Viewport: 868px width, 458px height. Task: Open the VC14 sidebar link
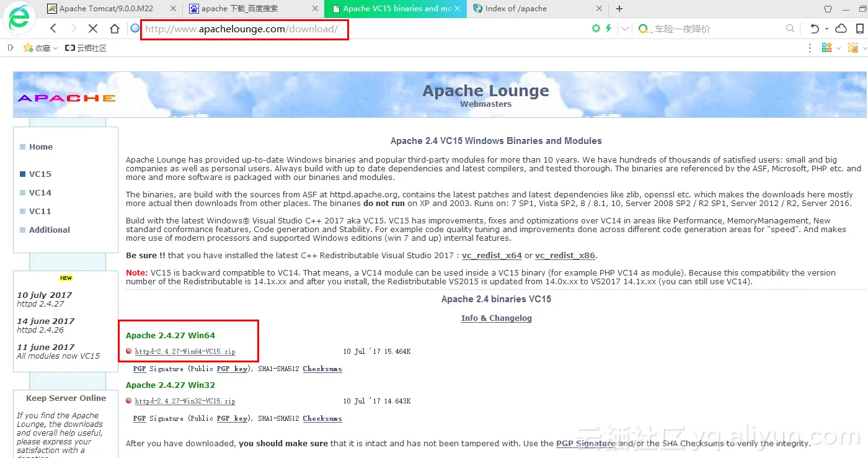coord(40,193)
